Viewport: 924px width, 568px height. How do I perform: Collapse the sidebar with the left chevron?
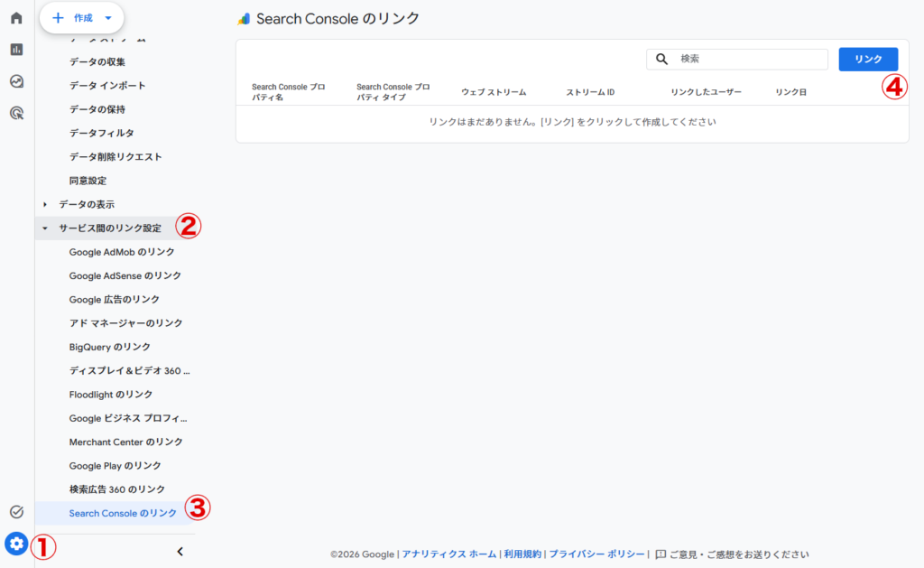[x=180, y=552]
